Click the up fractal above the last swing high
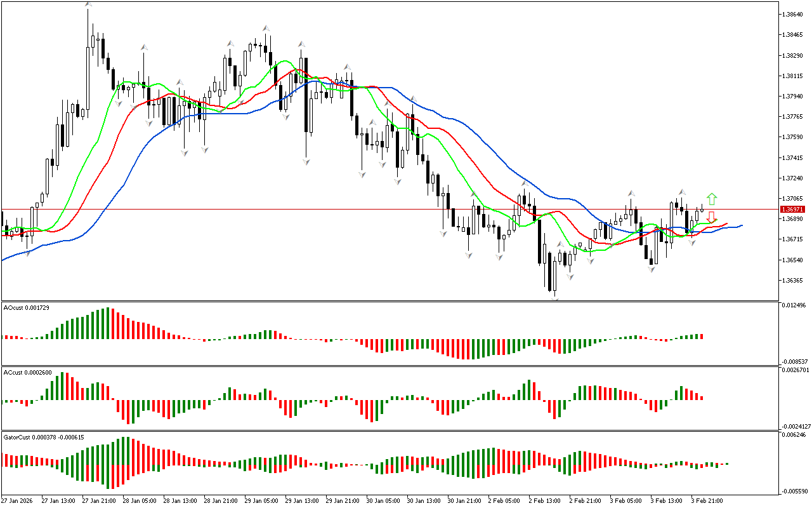Screen dimensions: 812x508 pyautogui.click(x=681, y=192)
